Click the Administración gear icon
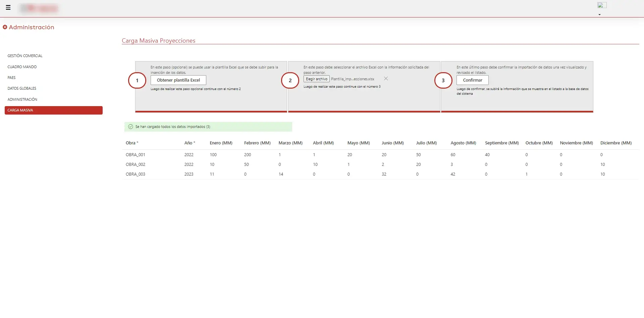 [5, 27]
